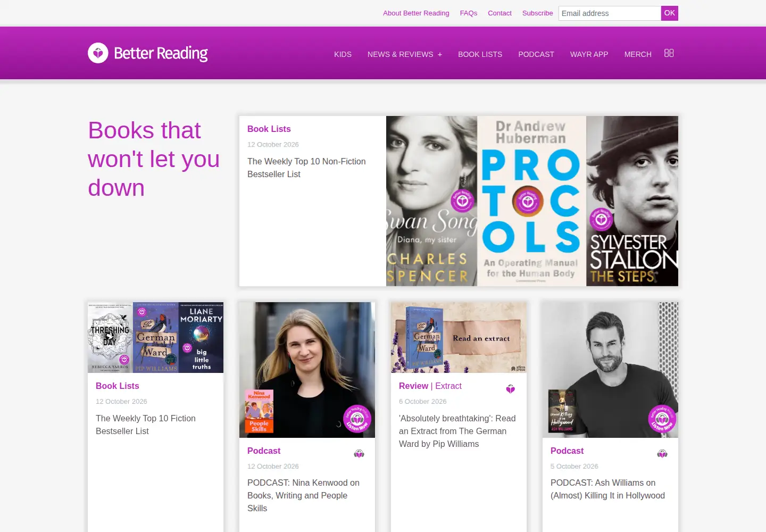The width and height of the screenshot is (766, 532).
Task: Click the Extract category link
Action: click(448, 386)
